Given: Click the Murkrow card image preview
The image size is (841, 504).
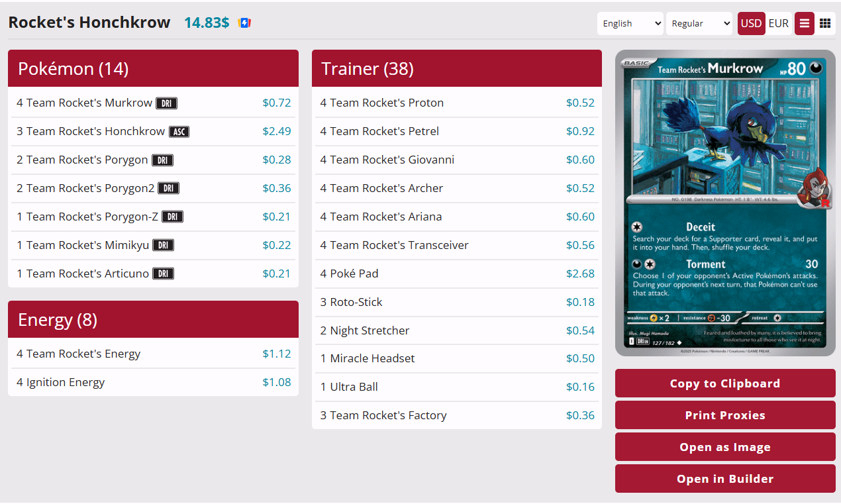Looking at the screenshot, I should 725,203.
